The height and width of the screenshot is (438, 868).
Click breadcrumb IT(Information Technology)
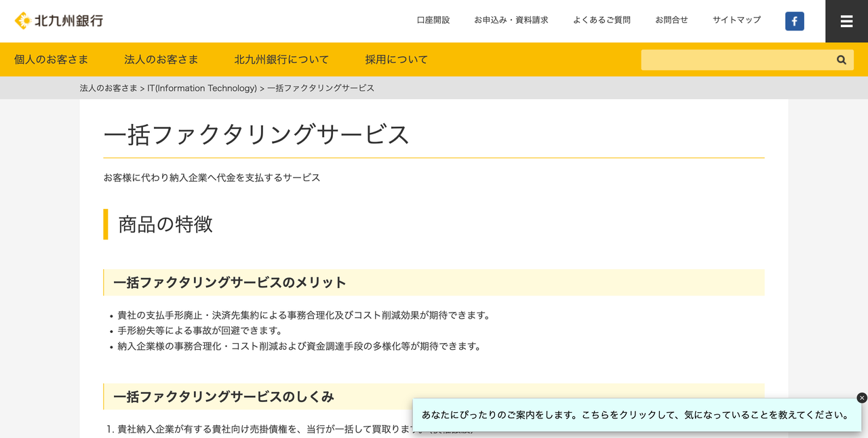tap(202, 88)
